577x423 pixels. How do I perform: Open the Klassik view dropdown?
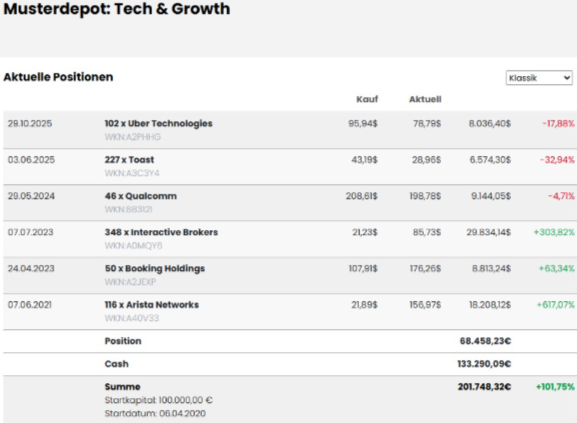tap(539, 78)
